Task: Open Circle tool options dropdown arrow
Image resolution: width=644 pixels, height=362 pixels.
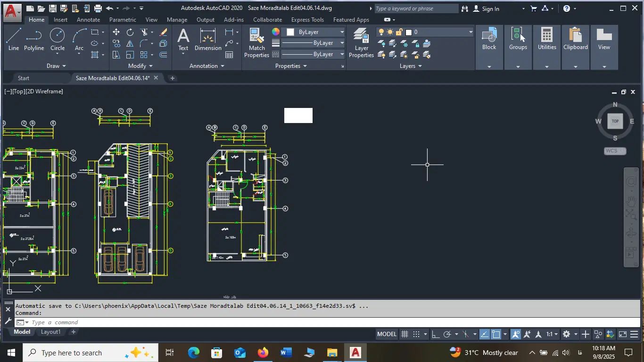Action: coord(58,54)
